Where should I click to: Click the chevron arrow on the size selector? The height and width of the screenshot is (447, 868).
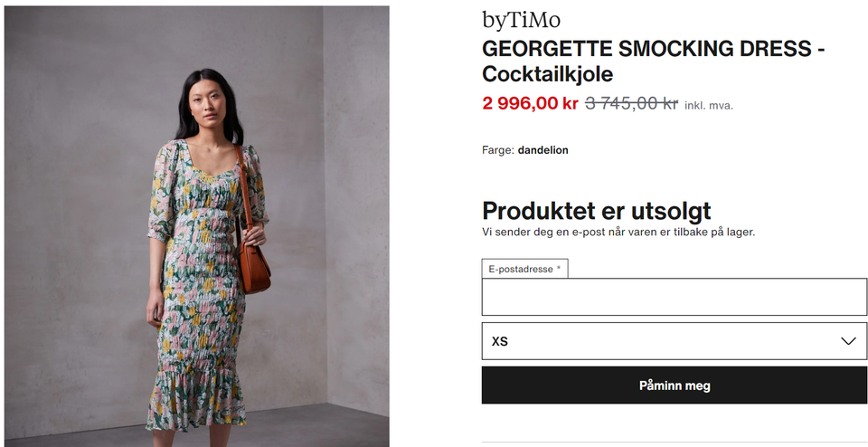tap(848, 341)
